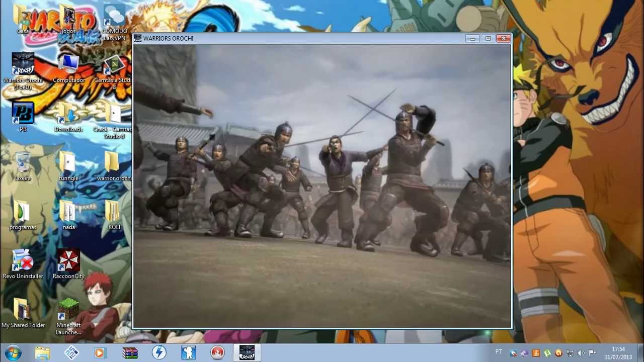This screenshot has width=644, height=362.
Task: Click the Show desktop strip
Action: [640, 353]
